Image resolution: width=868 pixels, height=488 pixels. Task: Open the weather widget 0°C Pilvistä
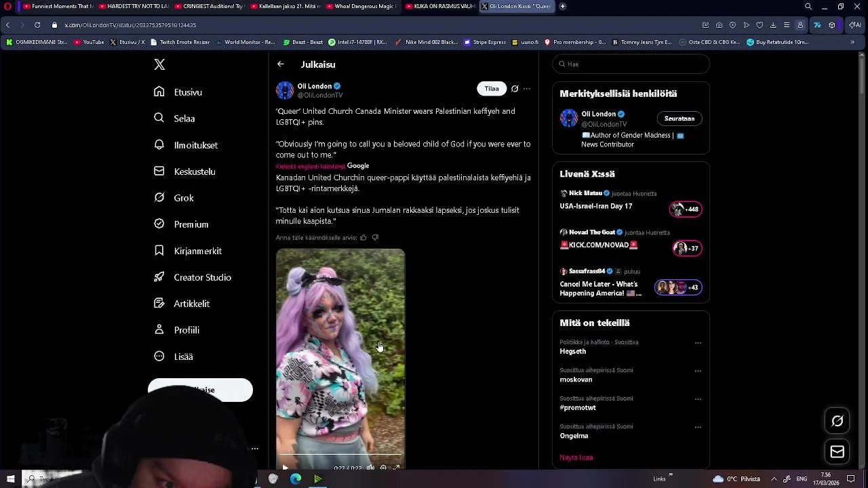click(x=736, y=479)
